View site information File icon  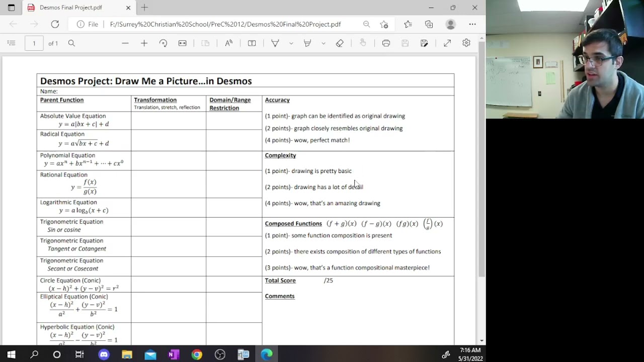(x=88, y=24)
